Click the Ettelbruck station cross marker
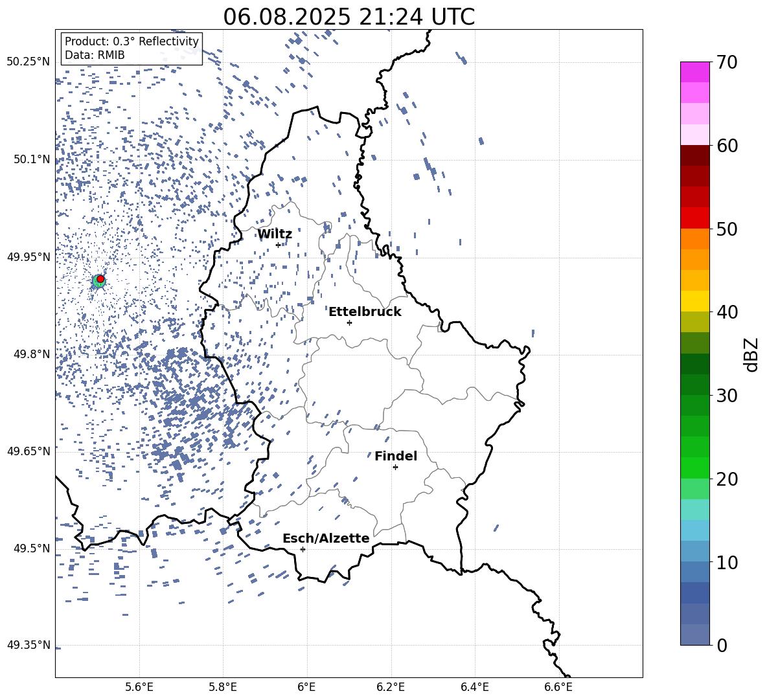Screen dimensions: 767x700 click(349, 322)
